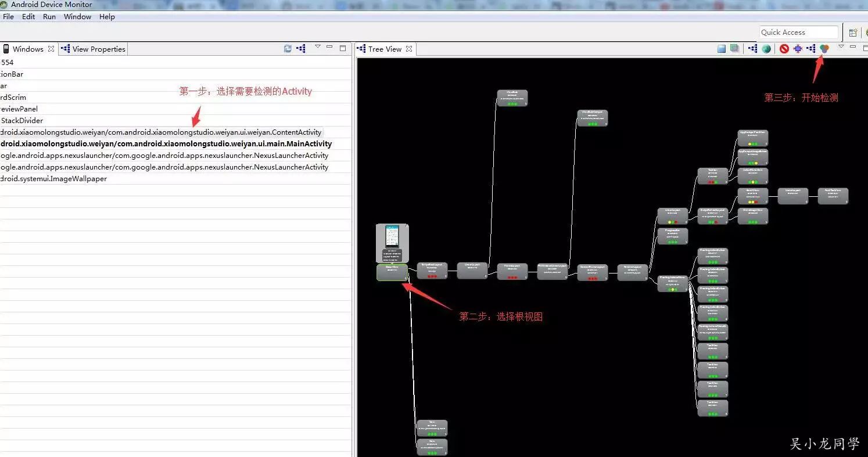Screen dimensions: 868x457
Task: Open the Windows panel view menu triangle
Action: click(318, 46)
